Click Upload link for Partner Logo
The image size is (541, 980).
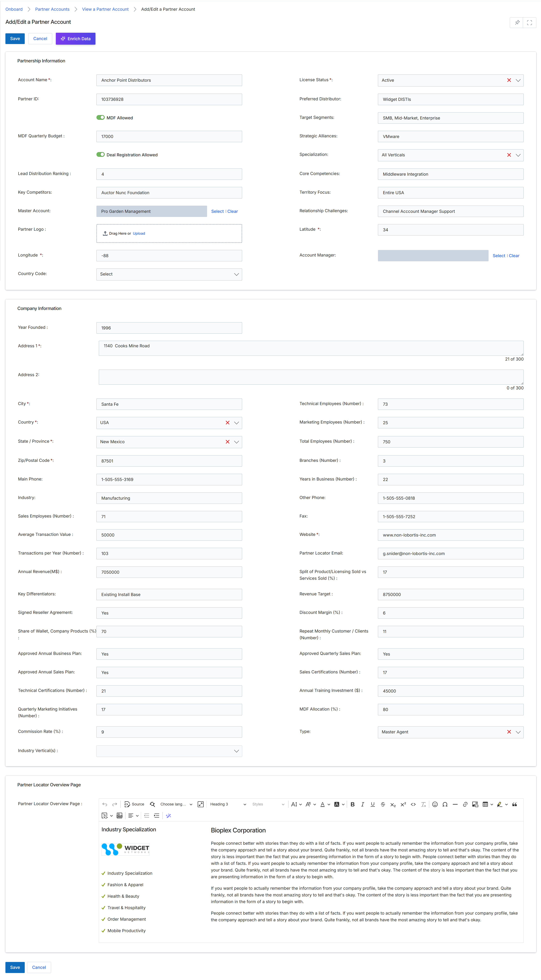[x=139, y=233]
